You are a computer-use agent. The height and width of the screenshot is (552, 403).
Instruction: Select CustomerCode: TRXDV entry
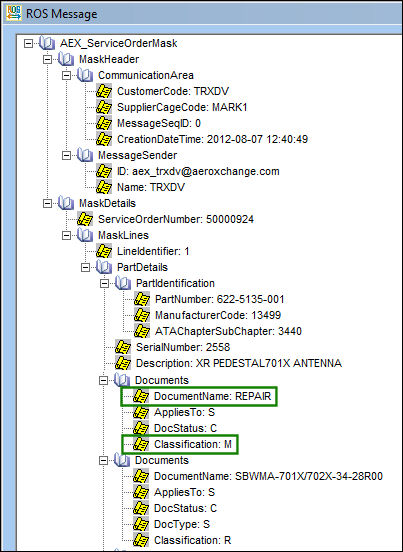coord(173,92)
